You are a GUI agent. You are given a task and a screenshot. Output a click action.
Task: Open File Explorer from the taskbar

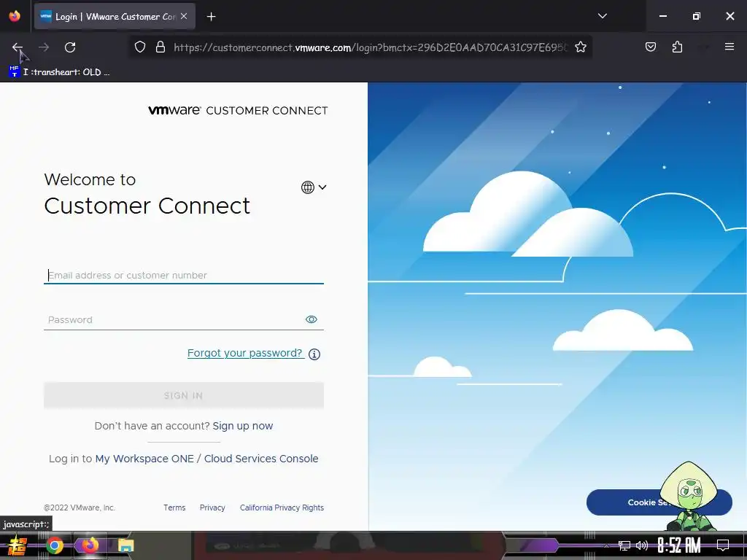[x=125, y=545]
